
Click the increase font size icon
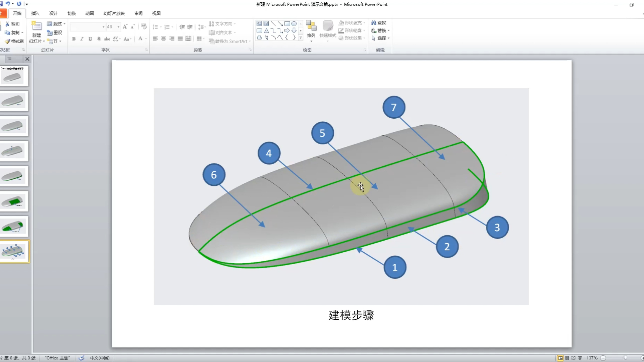(x=125, y=27)
